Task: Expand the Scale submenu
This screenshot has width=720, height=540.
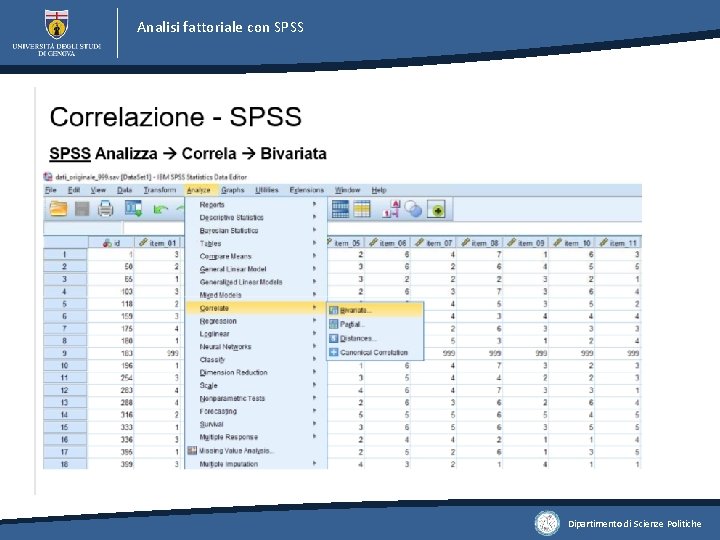Action: (x=256, y=385)
